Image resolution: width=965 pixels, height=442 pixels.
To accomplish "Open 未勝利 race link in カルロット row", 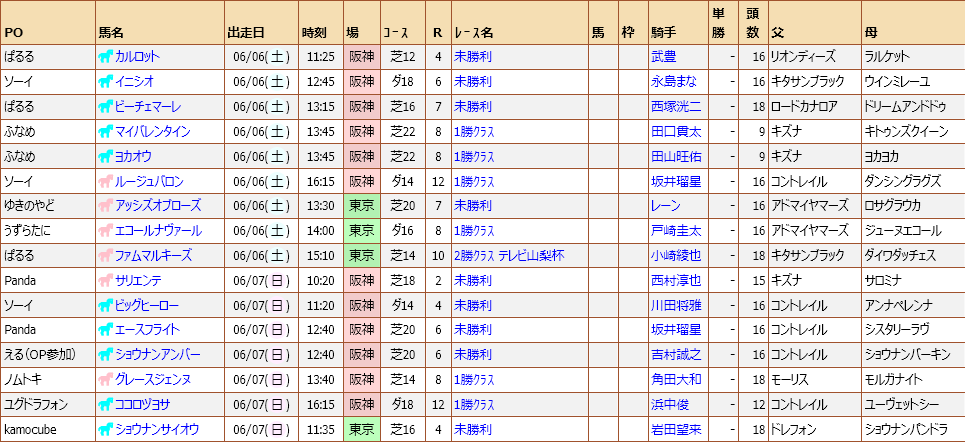I will click(x=473, y=57).
